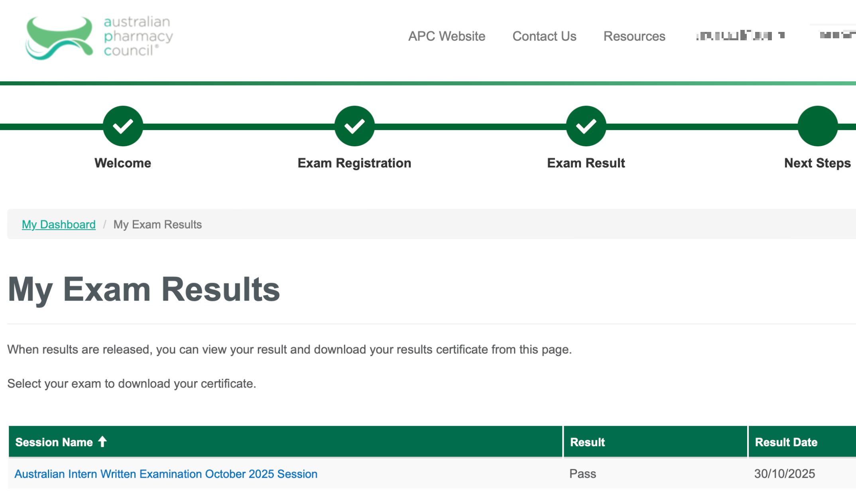Click the Exam Result step label

(586, 163)
